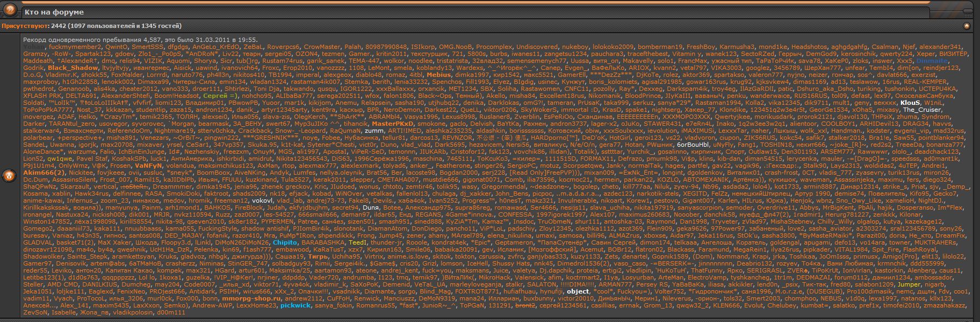Open blue user Chipito's profile
This screenshot has height=322, width=980.
point(285,242)
